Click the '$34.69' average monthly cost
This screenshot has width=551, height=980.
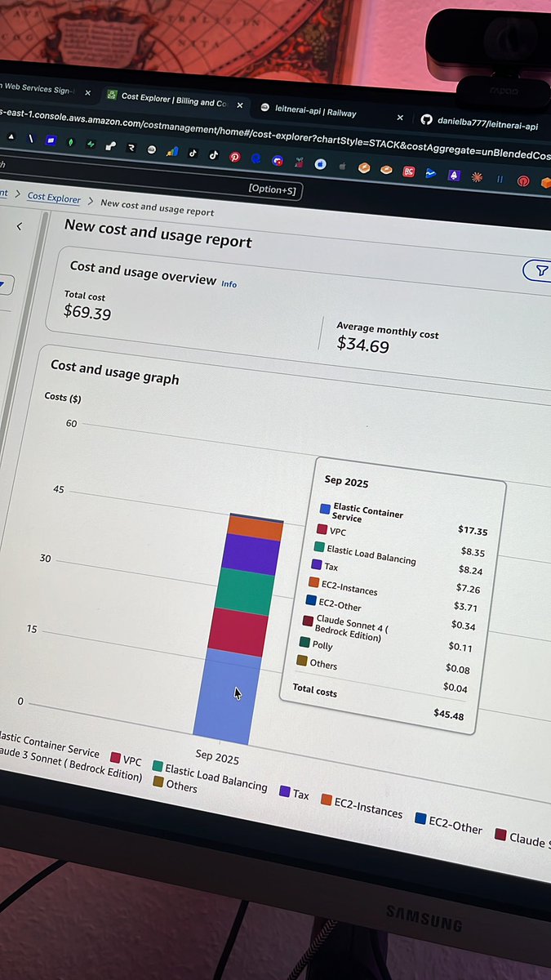362,345
